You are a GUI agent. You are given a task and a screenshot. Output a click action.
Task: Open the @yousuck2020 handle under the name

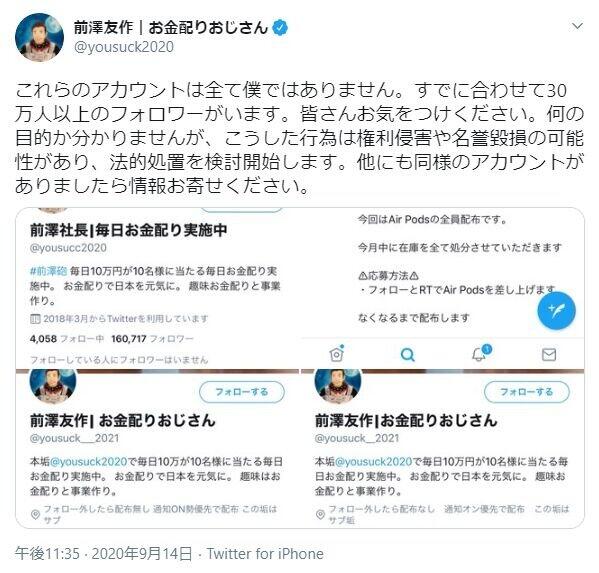(x=124, y=47)
